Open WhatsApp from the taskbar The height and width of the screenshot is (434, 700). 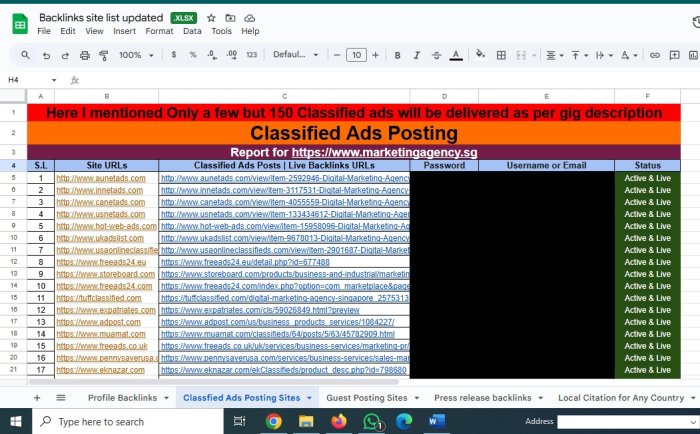tap(372, 421)
